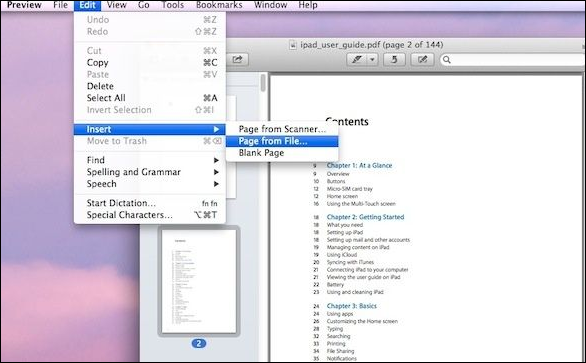Click the magnifier icon in search field

click(447, 60)
